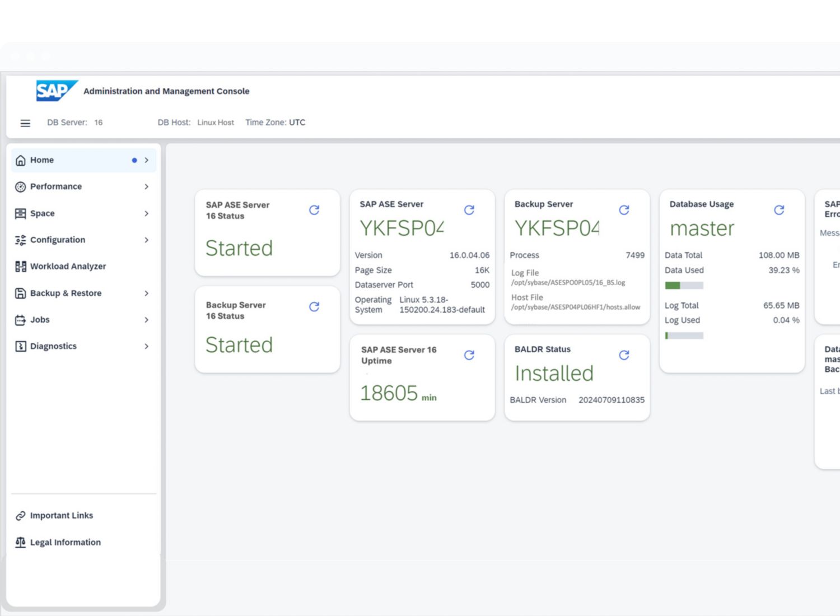Refresh the SAP ASE Server 16 Uptime card
The image size is (840, 616).
[x=469, y=355]
